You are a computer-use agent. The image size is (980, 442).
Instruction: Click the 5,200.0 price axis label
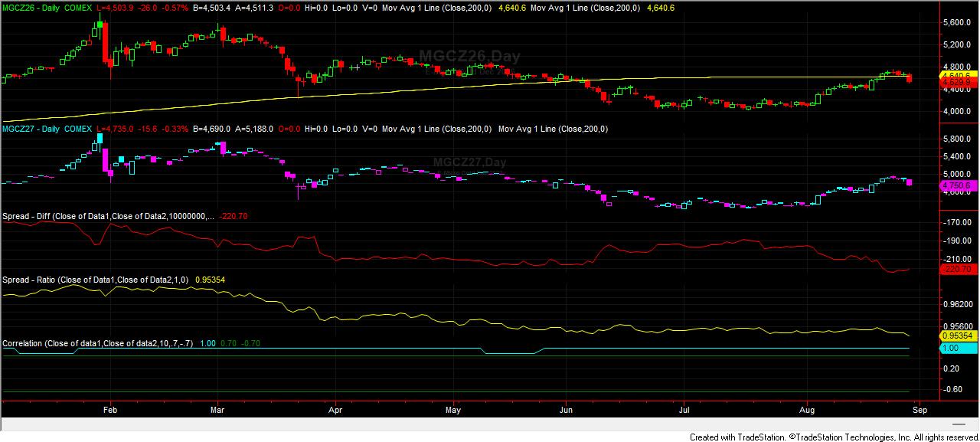coord(958,45)
